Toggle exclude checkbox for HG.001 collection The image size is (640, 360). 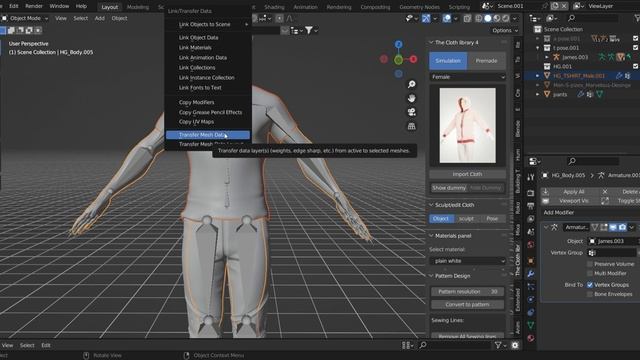click(x=636, y=66)
